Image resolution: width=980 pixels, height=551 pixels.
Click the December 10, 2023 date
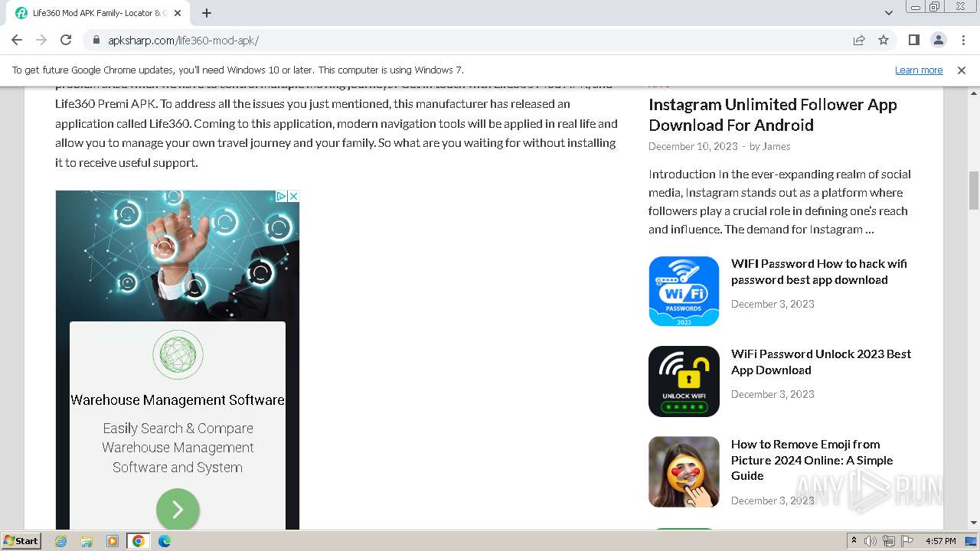point(693,146)
